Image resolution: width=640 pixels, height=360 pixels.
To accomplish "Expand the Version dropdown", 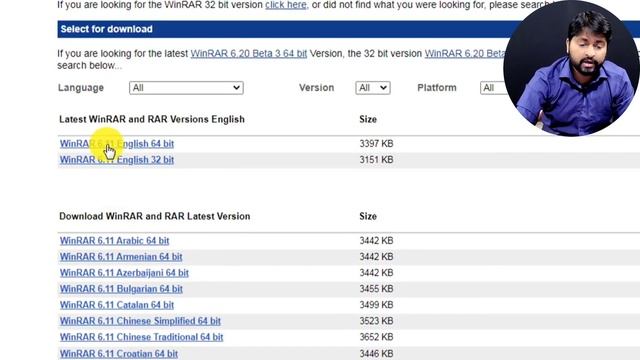I will pos(373,88).
